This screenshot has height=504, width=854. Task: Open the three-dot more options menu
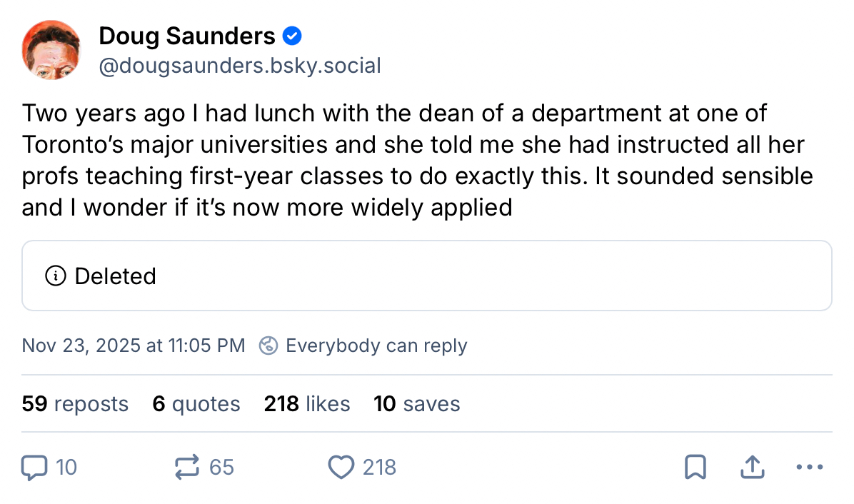809,468
